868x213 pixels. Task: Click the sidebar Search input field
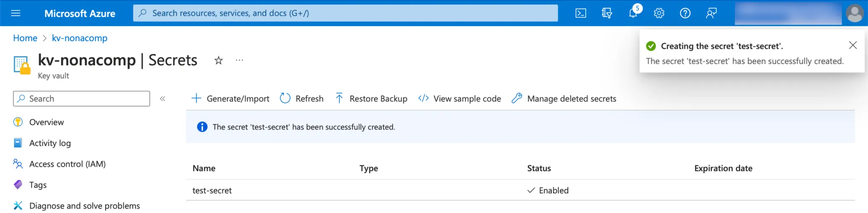click(x=85, y=98)
